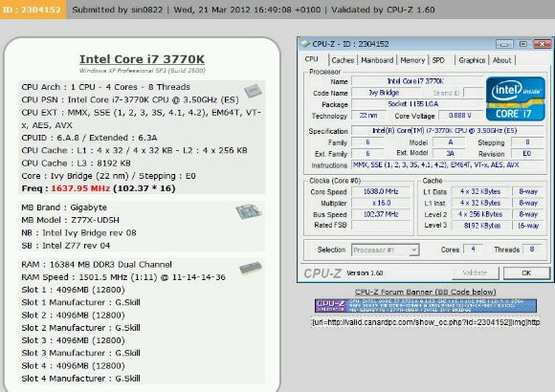
Task: Open the Graphics tab
Action: (472, 60)
